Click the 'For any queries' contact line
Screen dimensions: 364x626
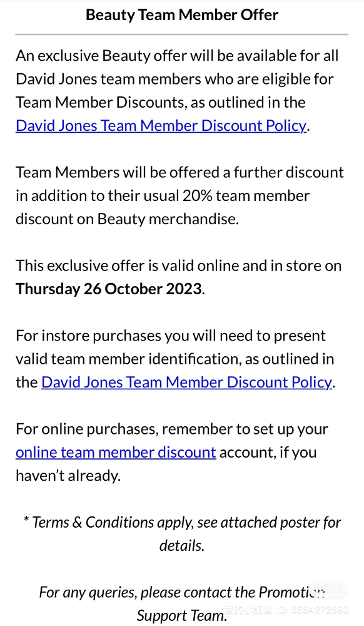(182, 592)
